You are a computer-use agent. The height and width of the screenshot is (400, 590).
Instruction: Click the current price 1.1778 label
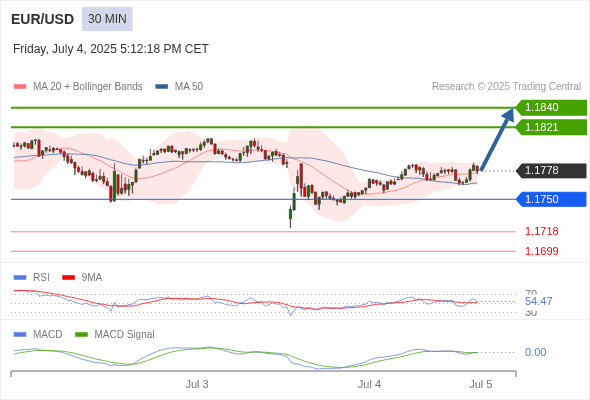551,170
